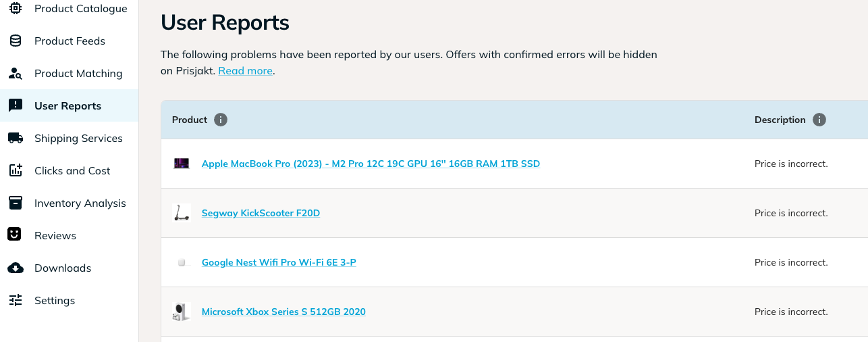Click the Product Matching person-search icon
This screenshot has height=342, width=868.
tap(16, 74)
